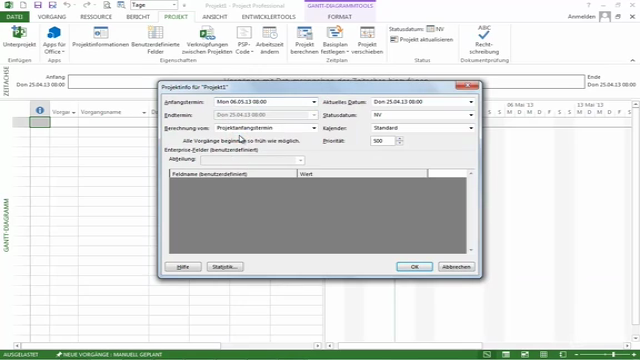
Task: Open the Abteilung dropdown
Action: click(x=300, y=160)
